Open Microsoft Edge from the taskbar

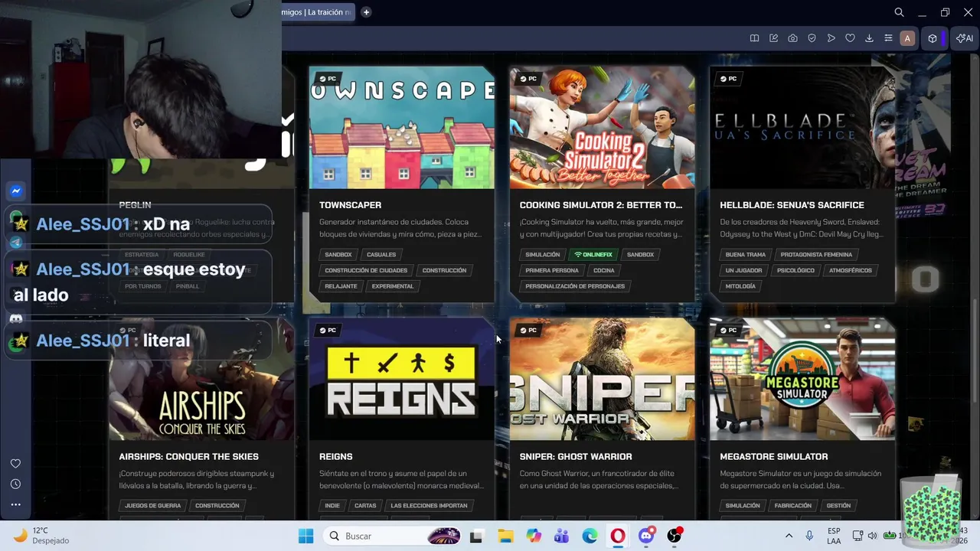[x=590, y=536]
